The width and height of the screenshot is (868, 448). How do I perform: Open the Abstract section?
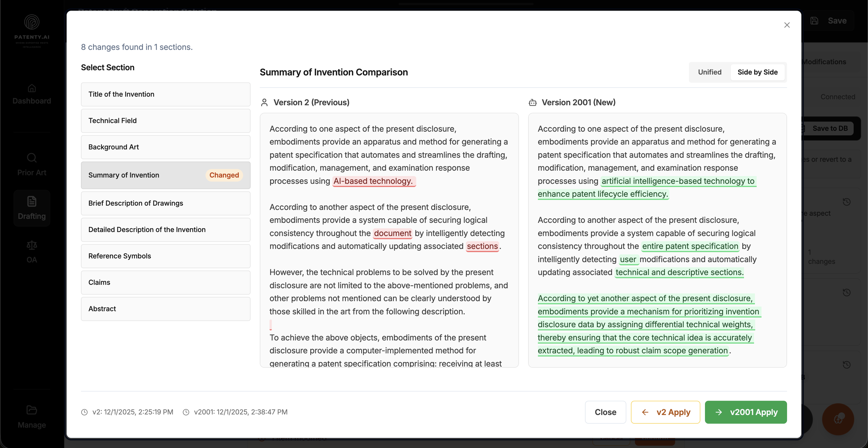pyautogui.click(x=165, y=309)
